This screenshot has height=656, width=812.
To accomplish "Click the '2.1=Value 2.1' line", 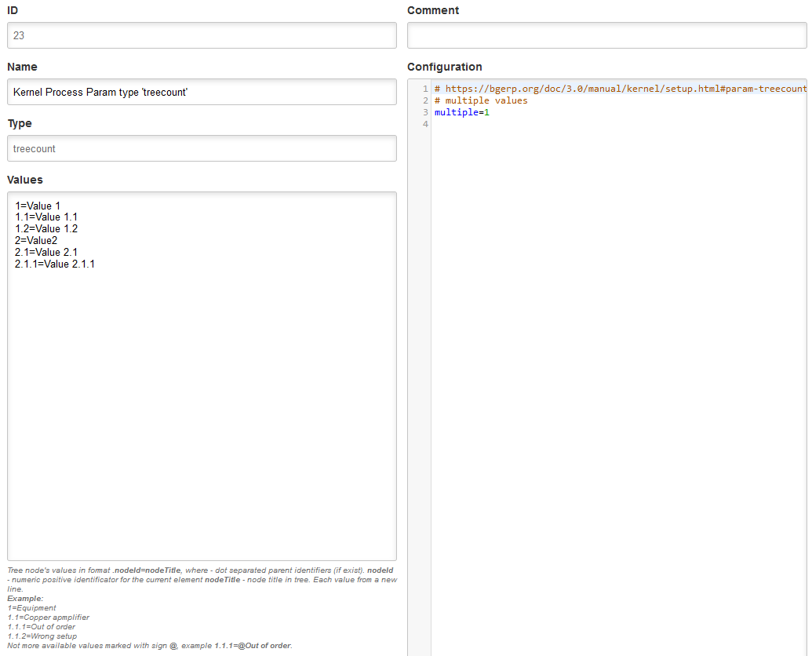I will [46, 252].
